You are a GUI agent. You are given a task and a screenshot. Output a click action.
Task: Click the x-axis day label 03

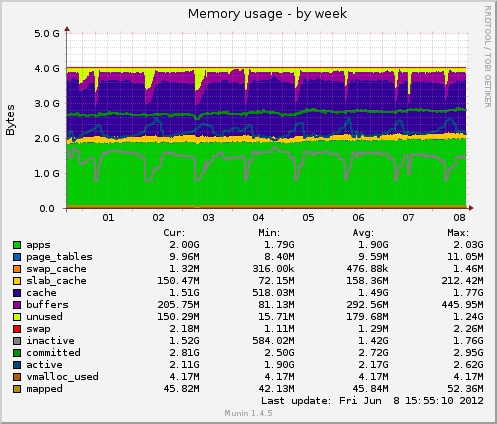tap(208, 218)
